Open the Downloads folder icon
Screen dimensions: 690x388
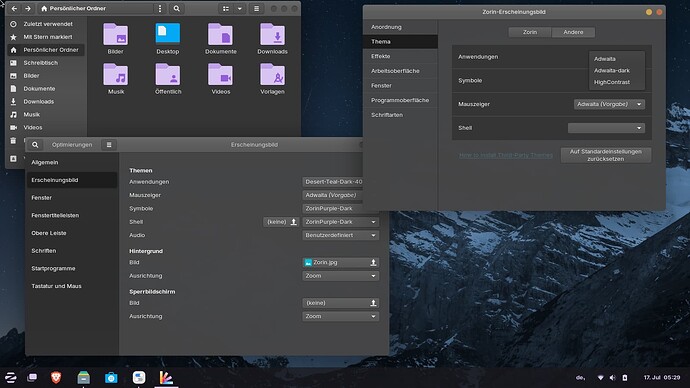point(272,34)
